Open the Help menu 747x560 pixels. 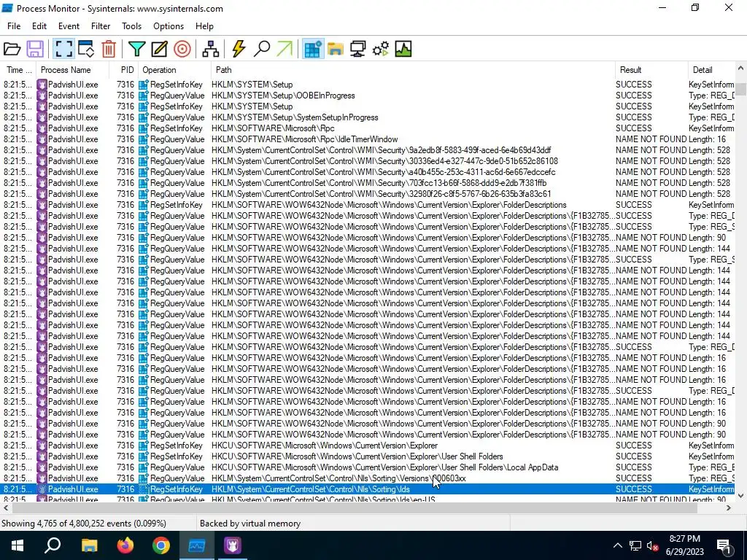204,26
